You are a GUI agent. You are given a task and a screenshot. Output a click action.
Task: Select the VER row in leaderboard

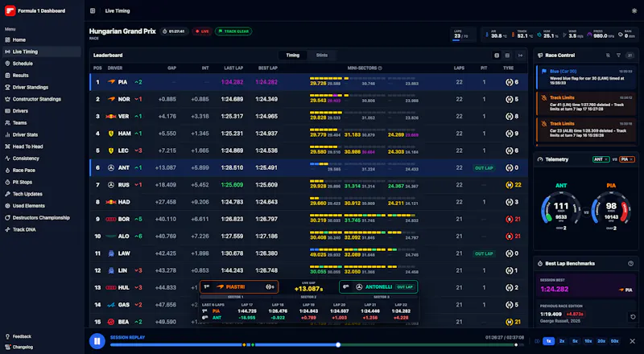point(308,117)
